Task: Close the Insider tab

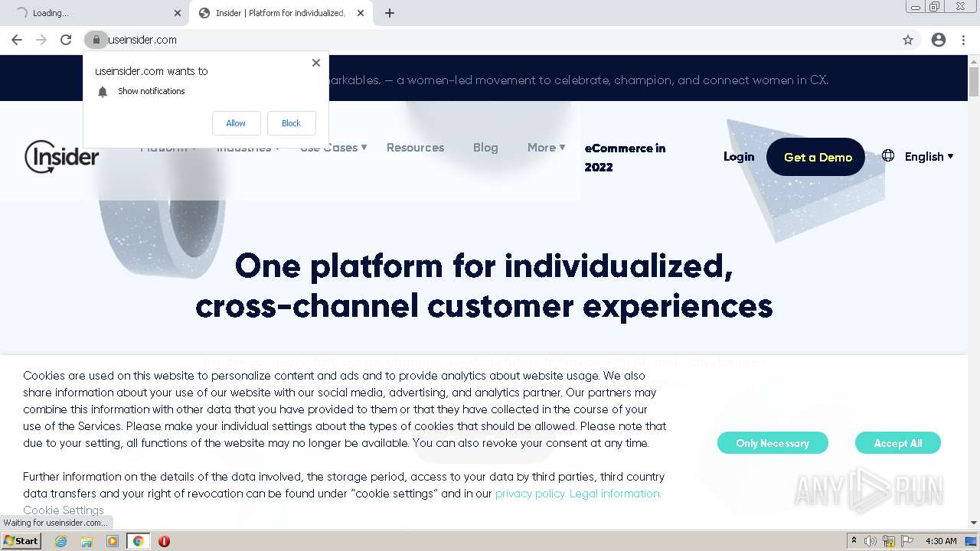Action: 361,13
